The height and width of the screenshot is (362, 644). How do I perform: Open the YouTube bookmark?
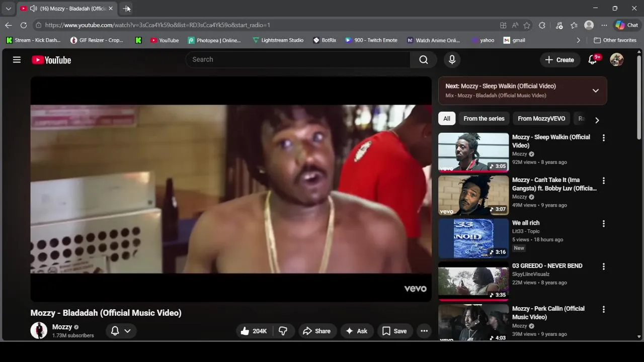point(165,40)
